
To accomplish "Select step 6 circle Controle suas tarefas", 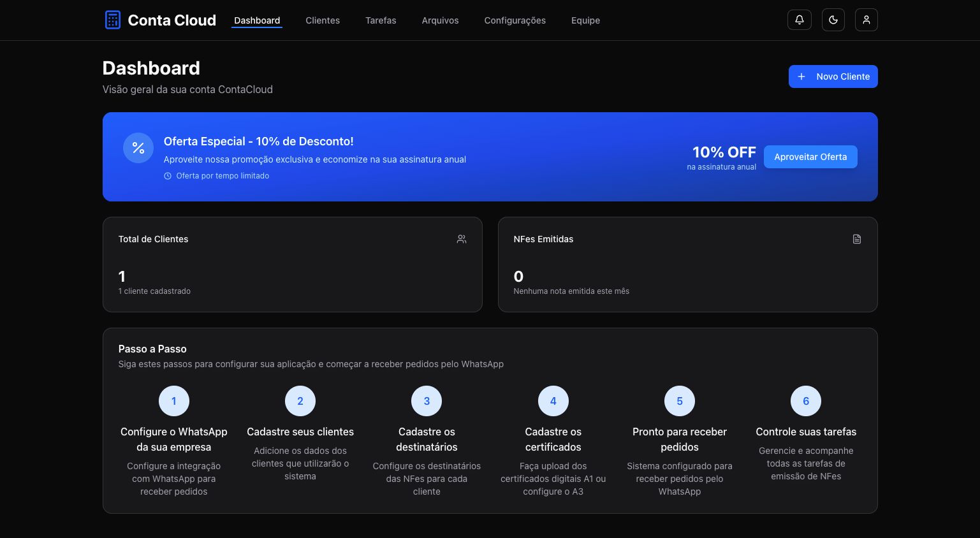I will pyautogui.click(x=806, y=401).
